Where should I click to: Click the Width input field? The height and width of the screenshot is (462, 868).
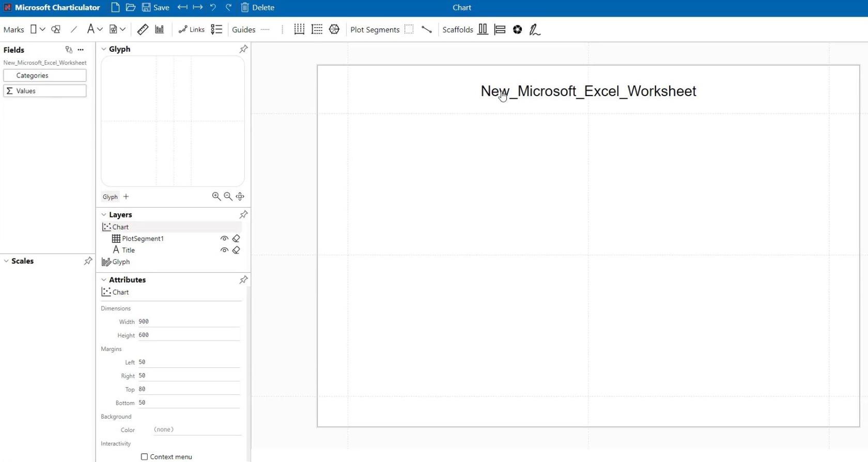[189, 321]
